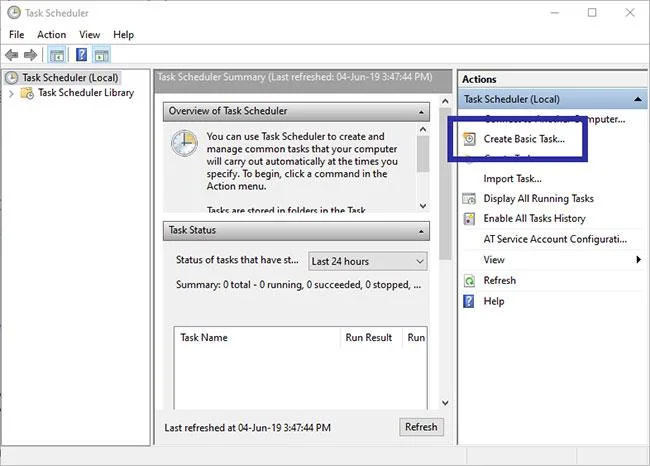Viewport: 650px width, 466px height.
Task: Click the 'Last refreshed at' timestamp text
Action: tap(247, 427)
